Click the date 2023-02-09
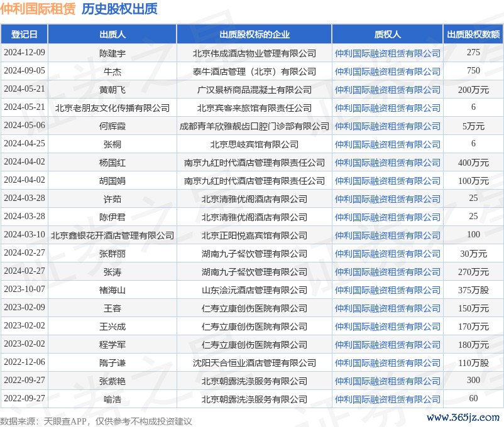Image resolution: width=504 pixels, height=427 pixels. (25, 307)
